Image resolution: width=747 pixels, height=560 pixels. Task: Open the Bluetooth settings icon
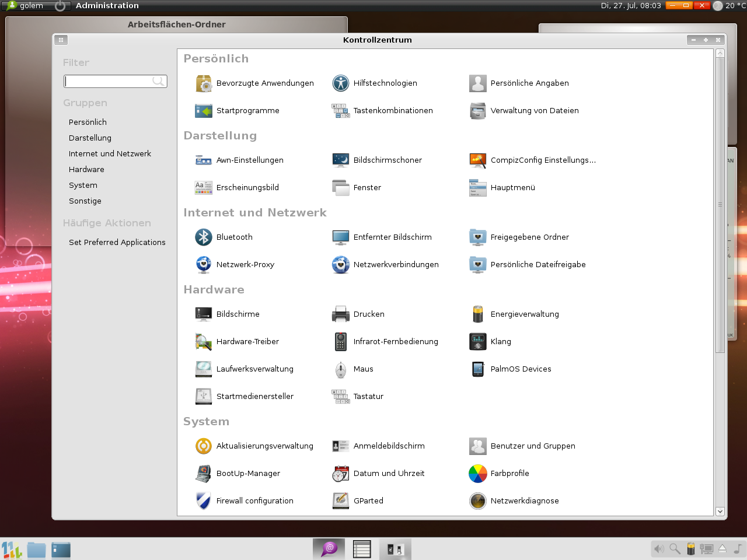[x=203, y=237]
